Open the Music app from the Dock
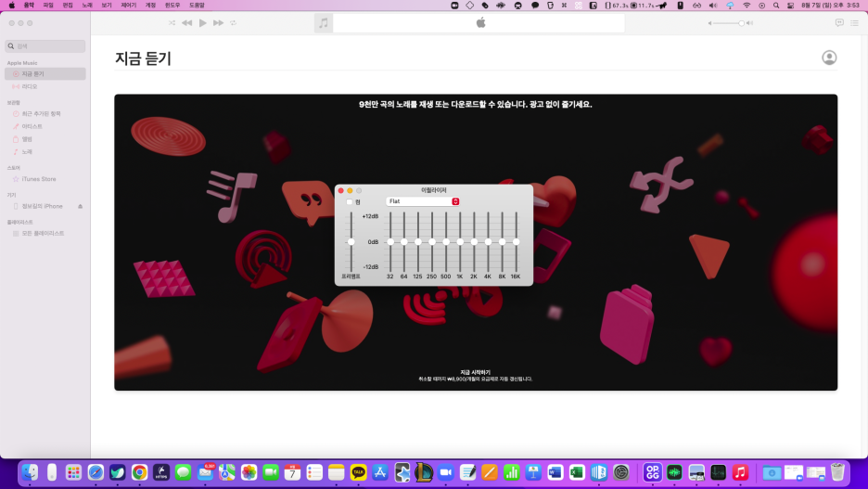This screenshot has height=489, width=868. pyautogui.click(x=740, y=472)
